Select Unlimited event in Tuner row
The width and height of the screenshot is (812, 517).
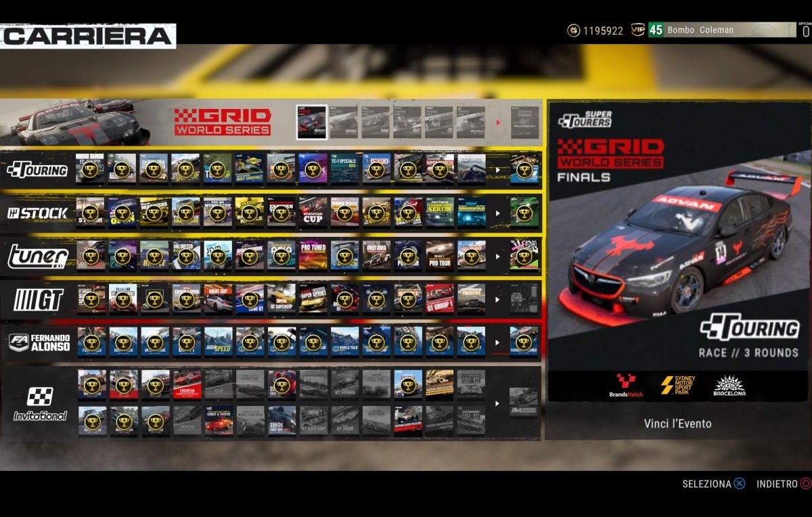[186, 256]
